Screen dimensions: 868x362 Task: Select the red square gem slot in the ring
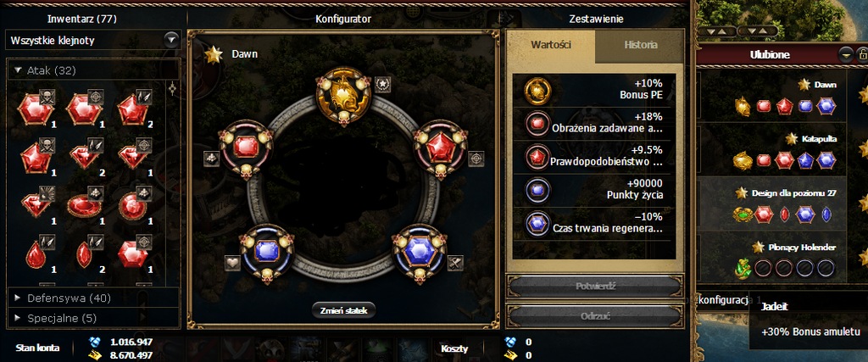point(245,148)
